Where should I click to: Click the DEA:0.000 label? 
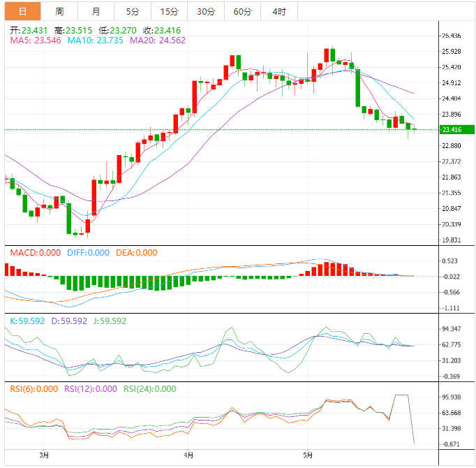point(137,253)
